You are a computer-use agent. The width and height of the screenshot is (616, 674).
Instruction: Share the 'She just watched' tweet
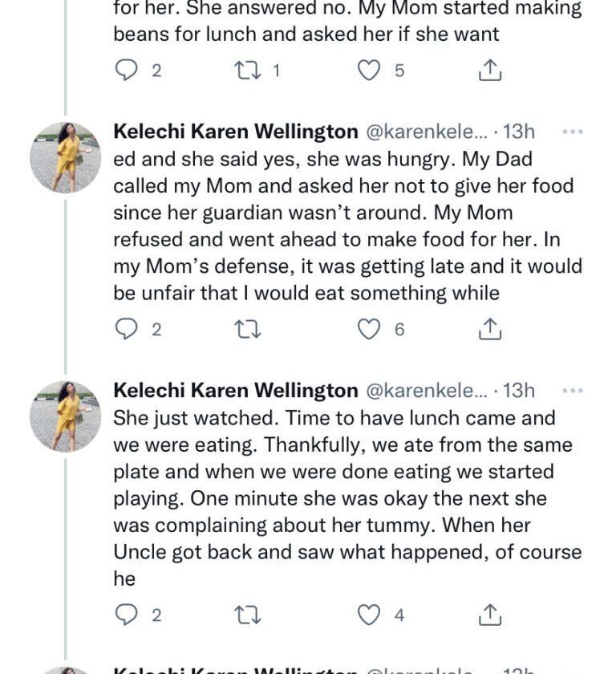[x=489, y=615]
